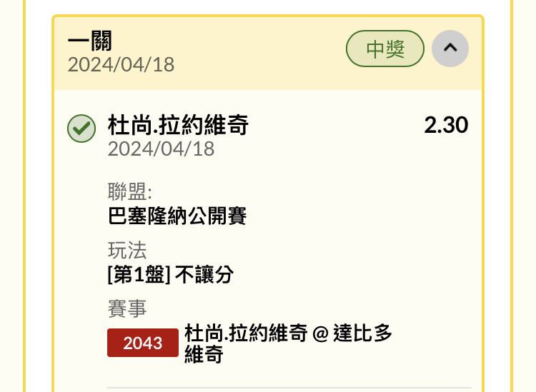Click the [第1盤] 不讓分 bet type text
This screenshot has width=536, height=392.
[x=171, y=274]
